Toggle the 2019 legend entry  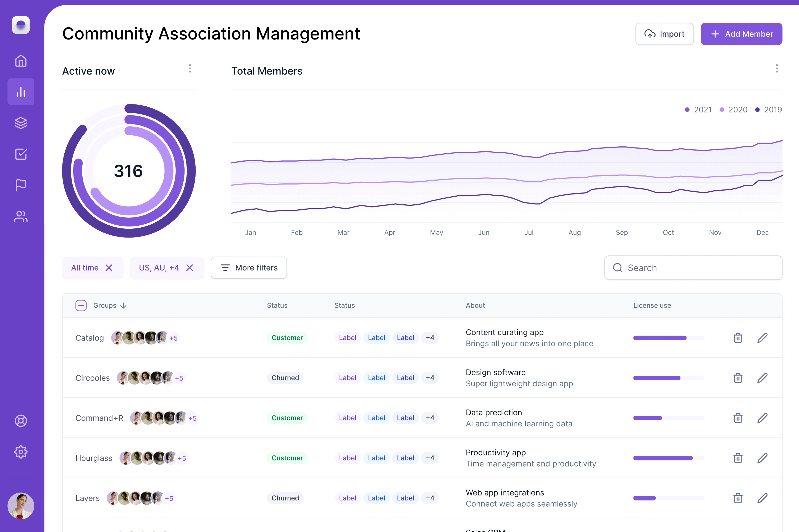[x=769, y=109]
